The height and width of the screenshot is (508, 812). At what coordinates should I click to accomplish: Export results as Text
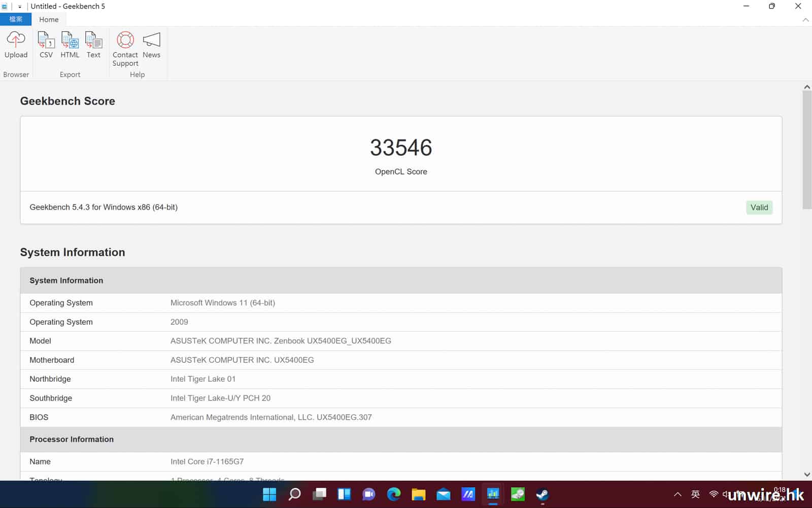(x=93, y=45)
